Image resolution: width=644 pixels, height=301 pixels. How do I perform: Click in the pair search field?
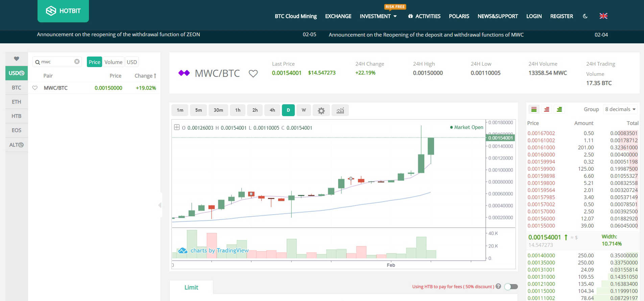tap(57, 62)
